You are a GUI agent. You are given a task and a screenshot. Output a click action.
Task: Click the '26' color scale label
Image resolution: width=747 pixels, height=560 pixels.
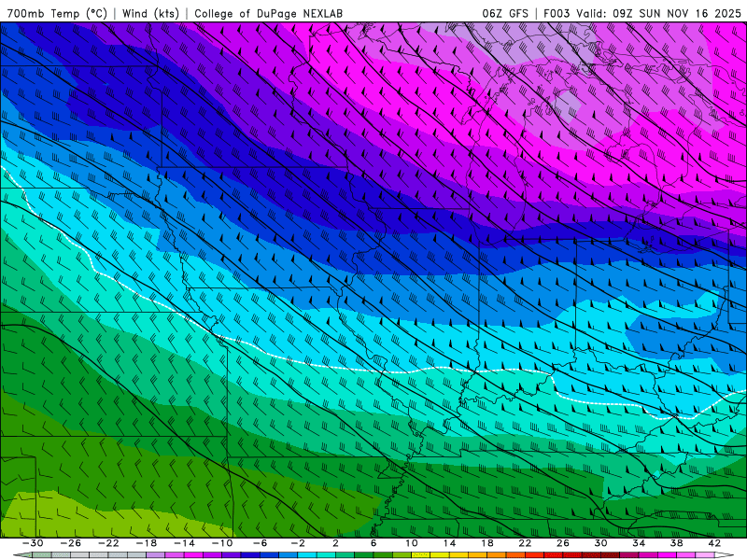coord(563,543)
